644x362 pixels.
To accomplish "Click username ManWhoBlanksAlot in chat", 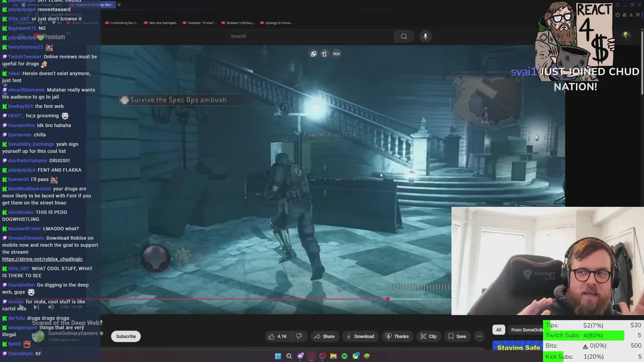I will coord(30,189).
